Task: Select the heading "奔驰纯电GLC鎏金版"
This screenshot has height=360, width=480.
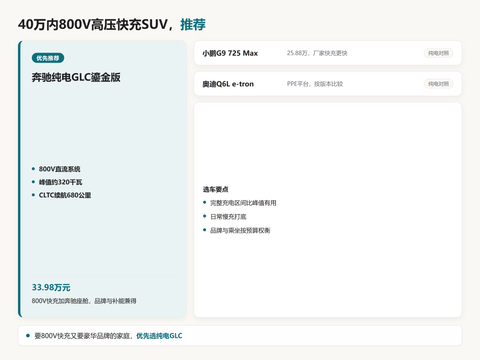Action: click(x=76, y=77)
